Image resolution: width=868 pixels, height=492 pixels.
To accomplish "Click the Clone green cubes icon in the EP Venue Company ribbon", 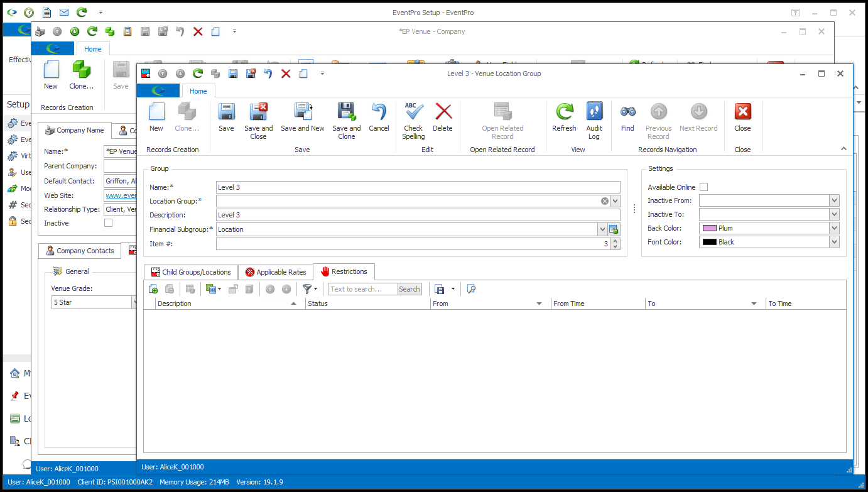I will pyautogui.click(x=82, y=70).
